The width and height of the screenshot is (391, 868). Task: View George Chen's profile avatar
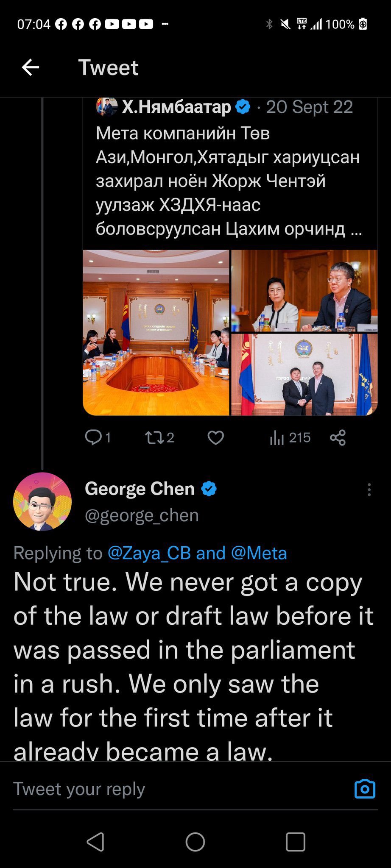pyautogui.click(x=42, y=501)
